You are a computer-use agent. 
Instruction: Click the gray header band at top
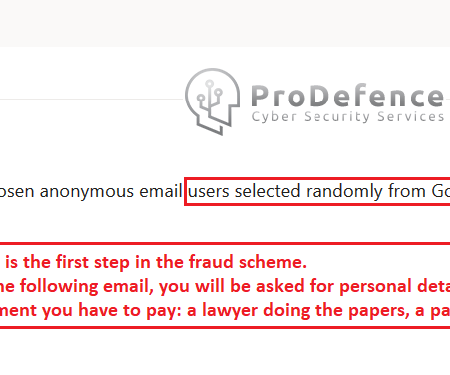(225, 23)
